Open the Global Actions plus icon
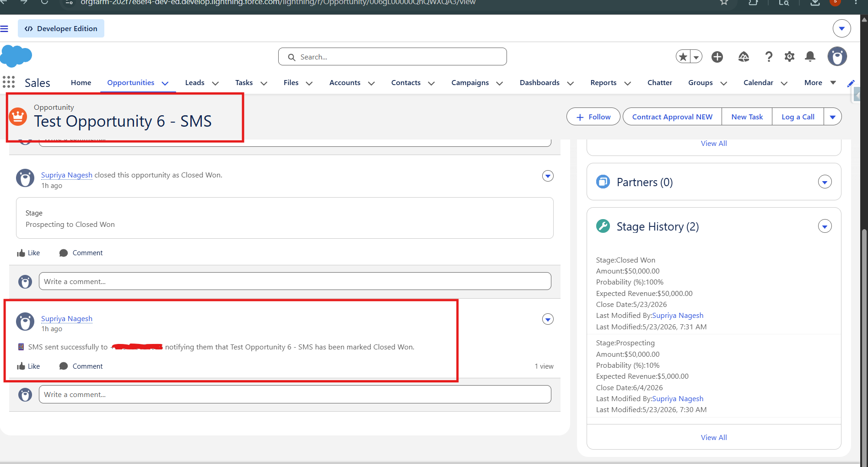868x467 pixels. coord(717,57)
